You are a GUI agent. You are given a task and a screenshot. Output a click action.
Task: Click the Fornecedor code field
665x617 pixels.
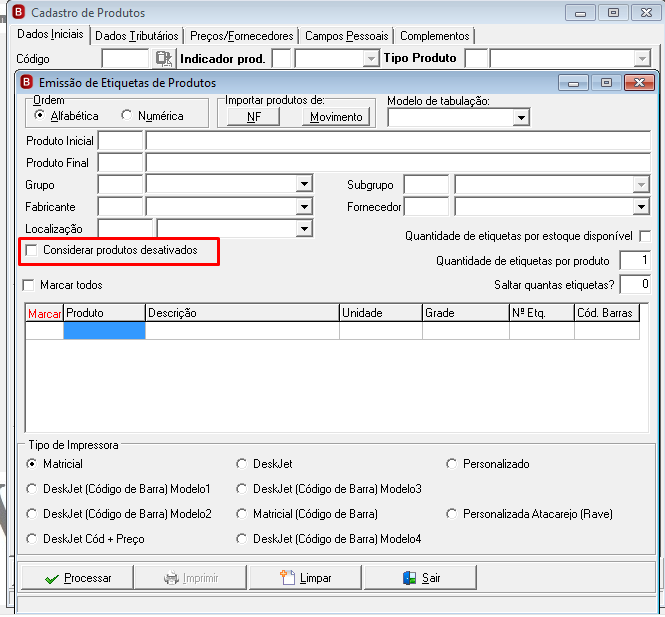[426, 207]
